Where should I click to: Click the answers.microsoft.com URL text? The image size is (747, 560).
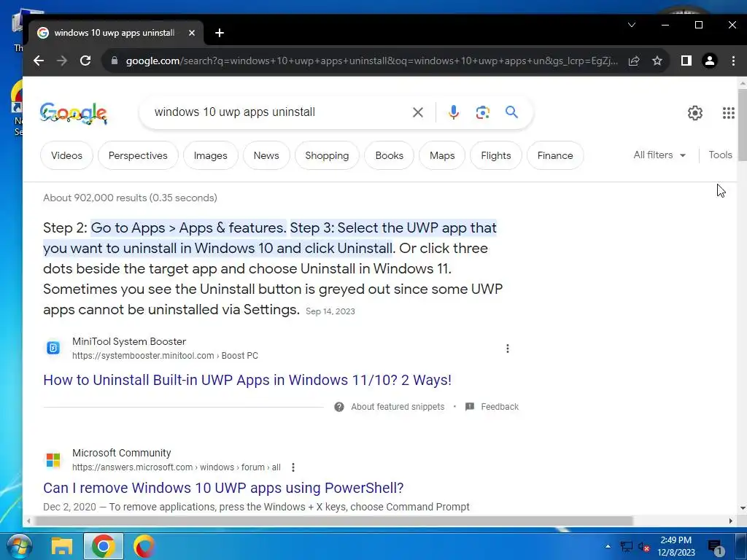click(x=177, y=467)
